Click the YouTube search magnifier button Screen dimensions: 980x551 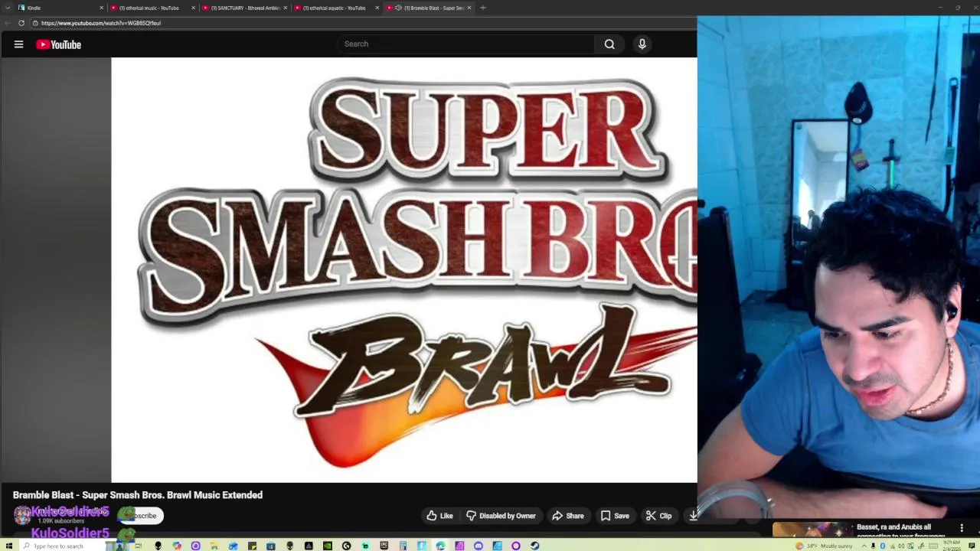[x=609, y=44]
